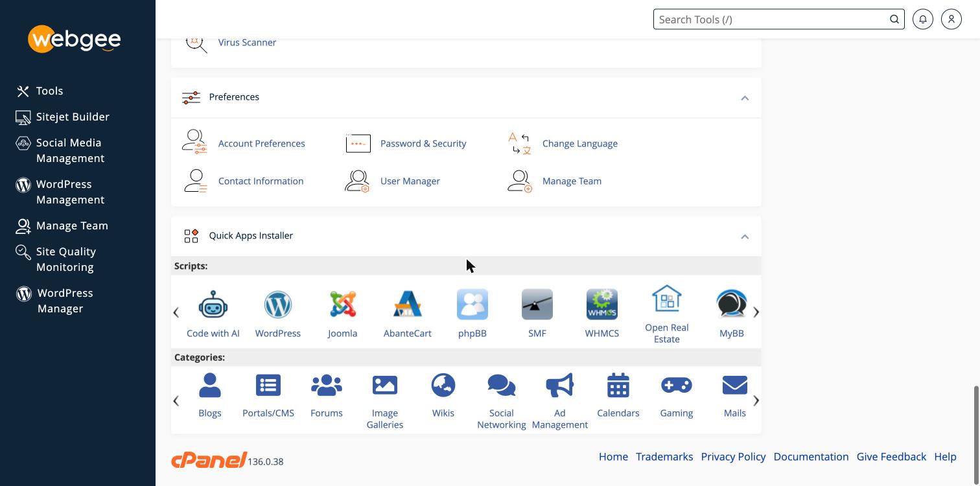Open the Blogs category icon
The width and height of the screenshot is (980, 486).
tap(210, 385)
